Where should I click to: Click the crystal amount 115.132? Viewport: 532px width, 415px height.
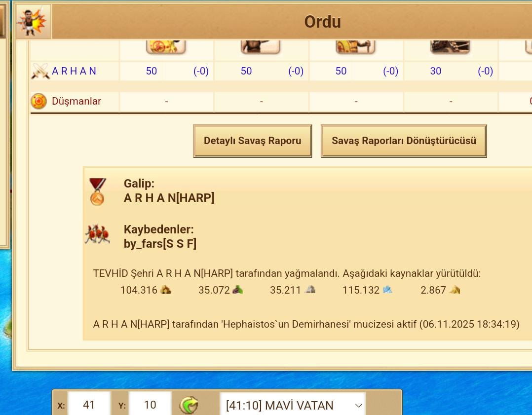tap(361, 290)
